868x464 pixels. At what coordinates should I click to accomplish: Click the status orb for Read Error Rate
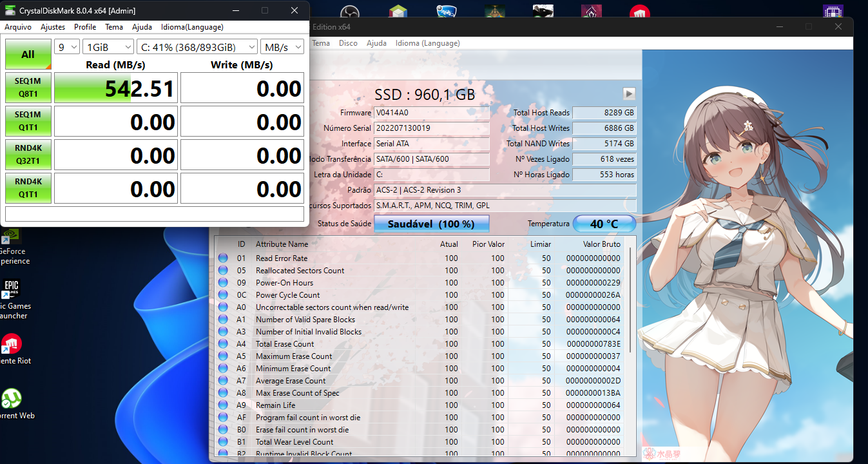tap(223, 258)
